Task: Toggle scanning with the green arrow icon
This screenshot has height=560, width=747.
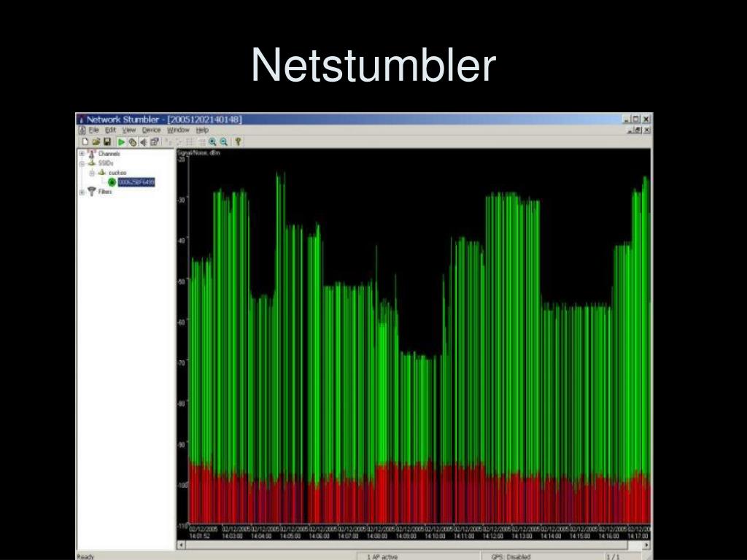Action: pyautogui.click(x=122, y=142)
